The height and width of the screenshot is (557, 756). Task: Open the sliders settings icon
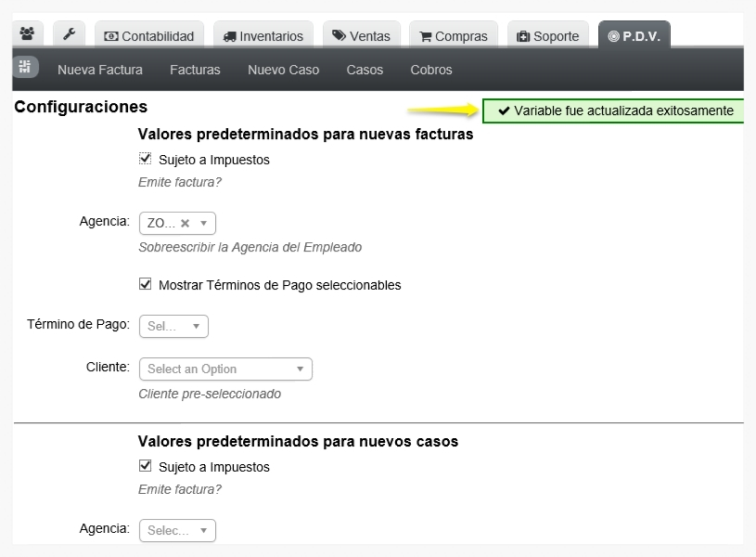pos(25,67)
